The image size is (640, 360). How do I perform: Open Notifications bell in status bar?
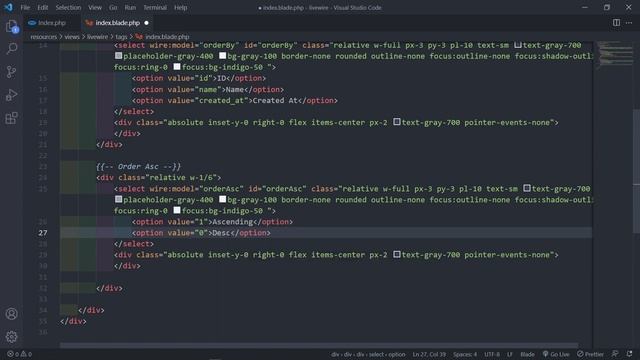coord(629,354)
